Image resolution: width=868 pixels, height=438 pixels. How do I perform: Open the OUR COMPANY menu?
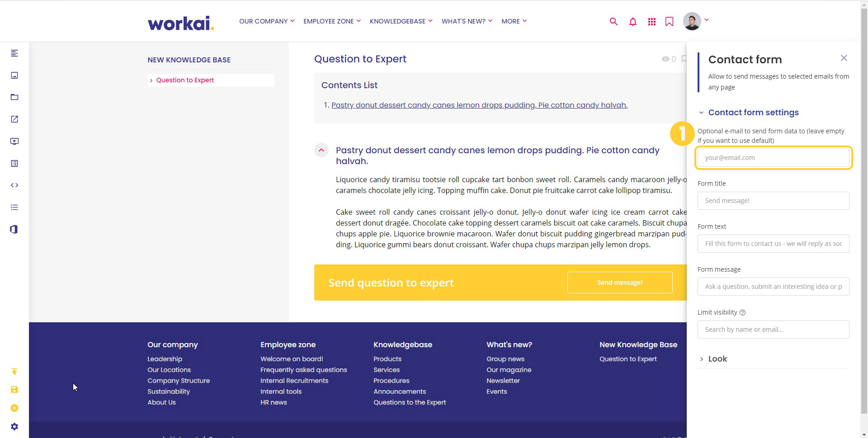(x=267, y=21)
